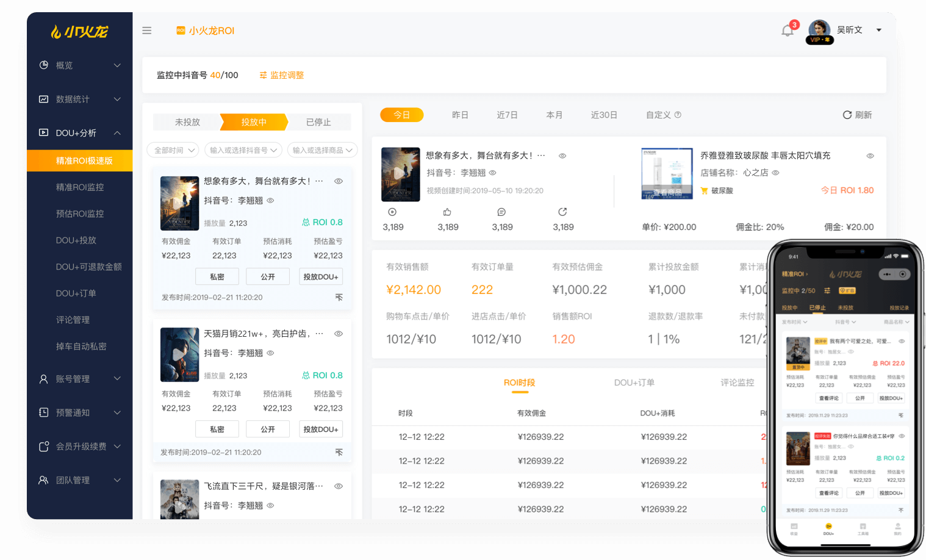Toggle eye icon on 飞流直下三千尺 card
This screenshot has width=926, height=560.
[339, 486]
